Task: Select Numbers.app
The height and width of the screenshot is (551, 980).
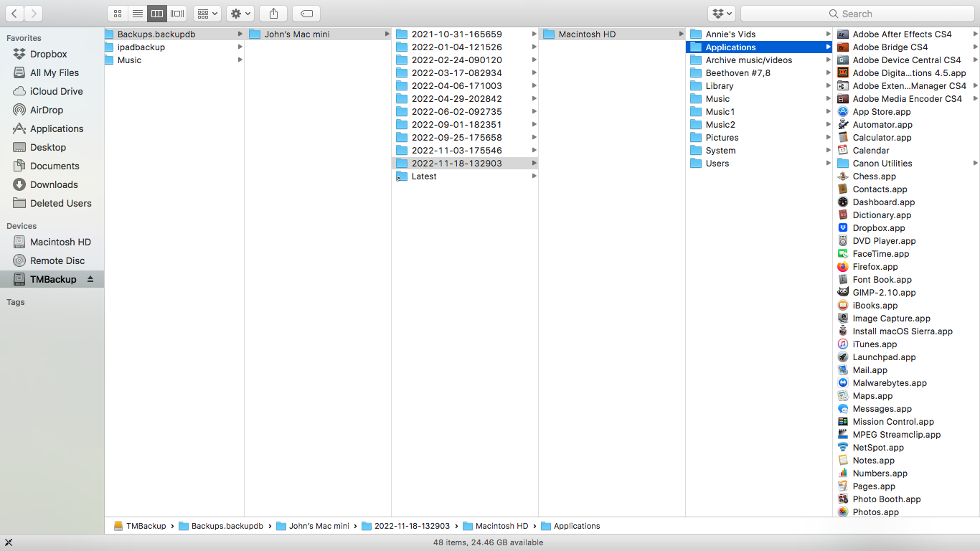Action: pyautogui.click(x=880, y=473)
